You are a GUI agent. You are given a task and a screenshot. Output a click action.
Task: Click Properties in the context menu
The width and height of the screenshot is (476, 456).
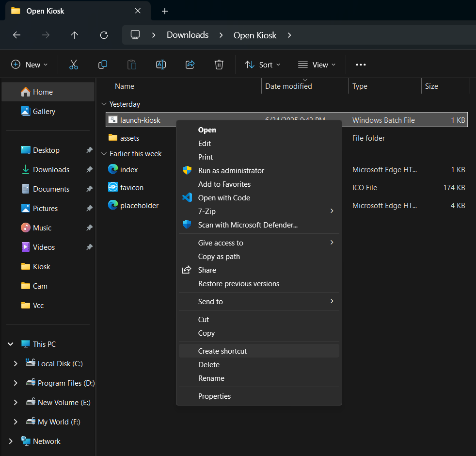pyautogui.click(x=214, y=396)
